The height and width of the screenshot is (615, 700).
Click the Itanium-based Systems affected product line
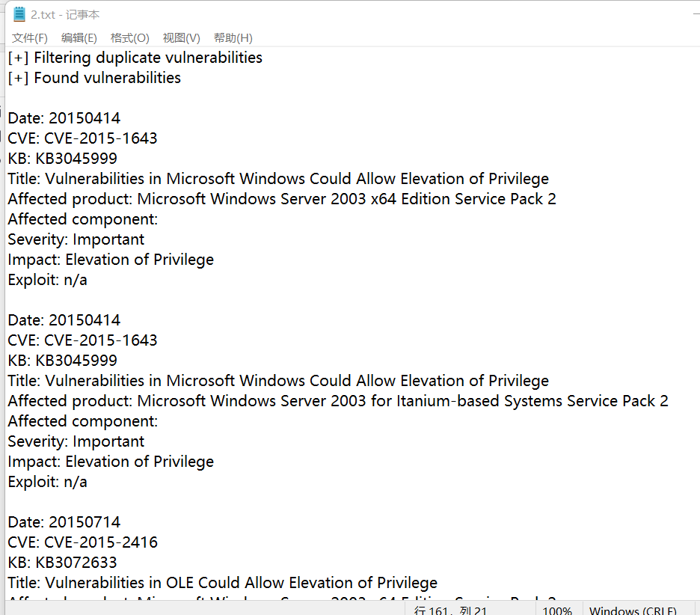click(338, 401)
